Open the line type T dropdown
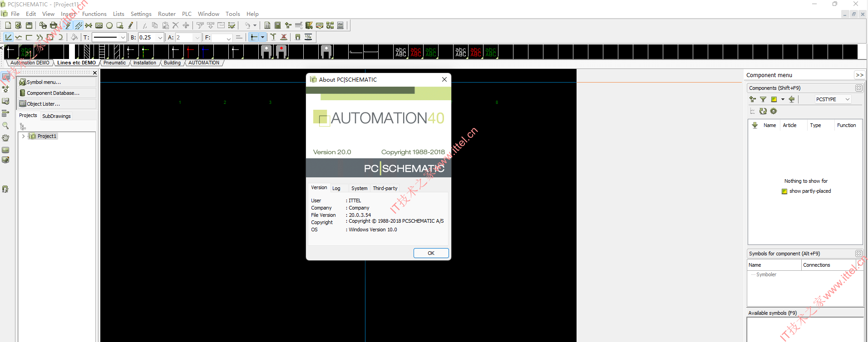 click(x=123, y=38)
